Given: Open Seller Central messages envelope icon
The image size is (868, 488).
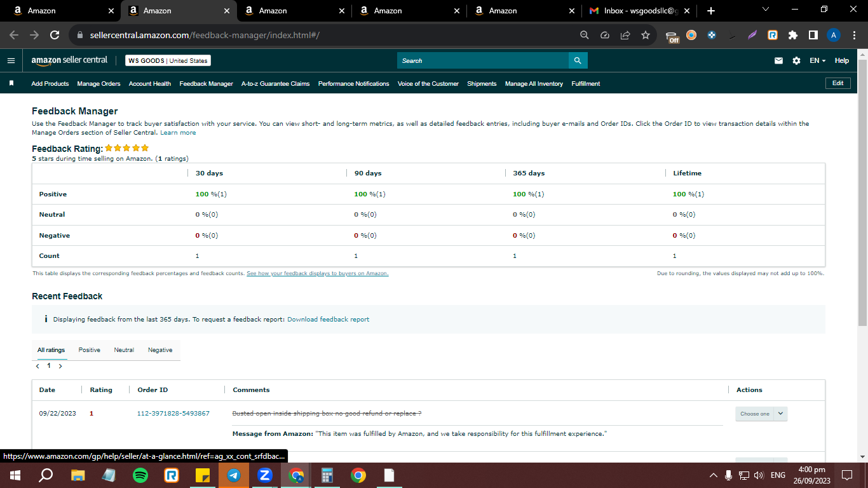Looking at the screenshot, I should (778, 60).
